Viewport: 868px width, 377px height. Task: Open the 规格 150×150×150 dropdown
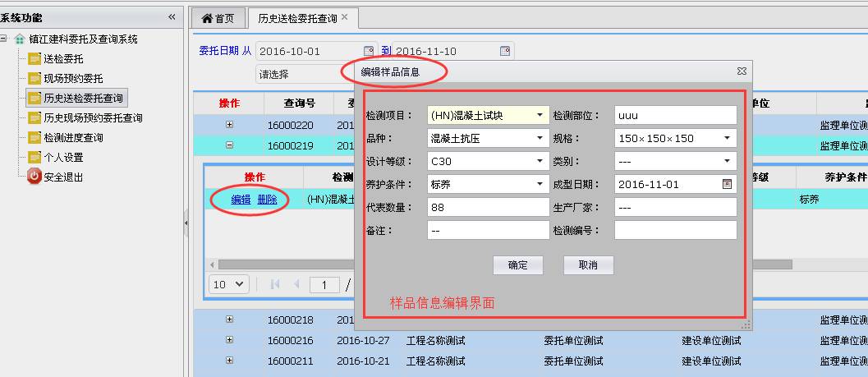click(728, 138)
